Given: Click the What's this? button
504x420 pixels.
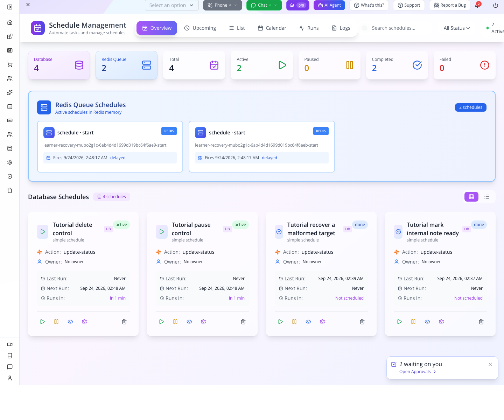Looking at the screenshot, I should [369, 5].
